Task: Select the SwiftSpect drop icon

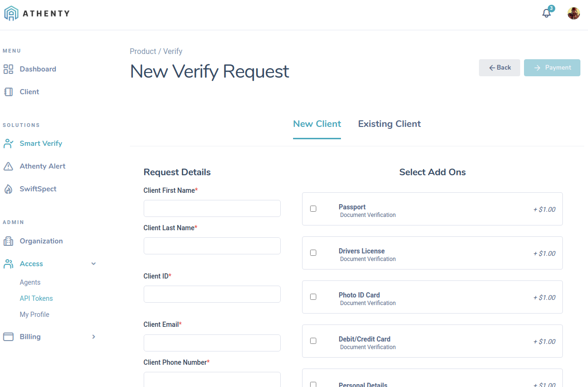Action: pyautogui.click(x=9, y=189)
